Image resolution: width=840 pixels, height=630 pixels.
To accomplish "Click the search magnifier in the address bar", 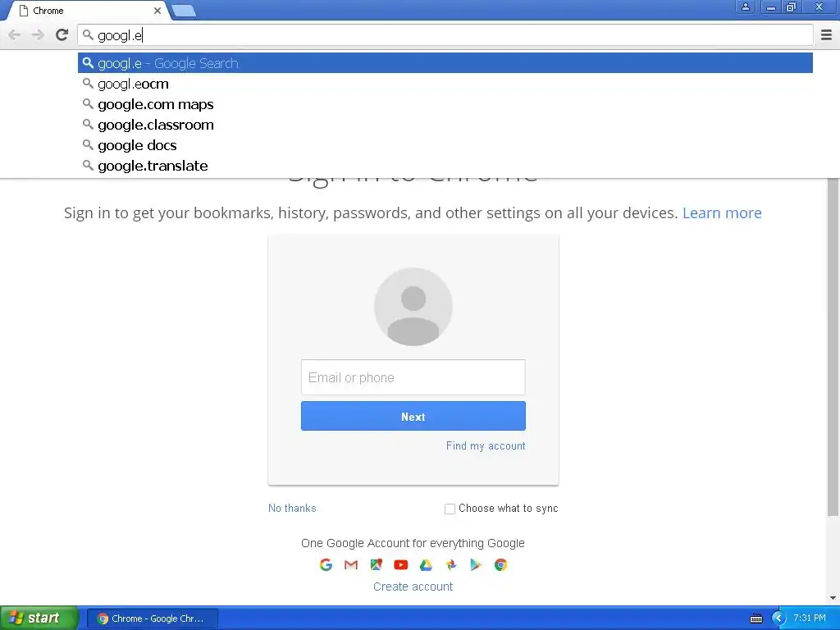I will [x=88, y=35].
